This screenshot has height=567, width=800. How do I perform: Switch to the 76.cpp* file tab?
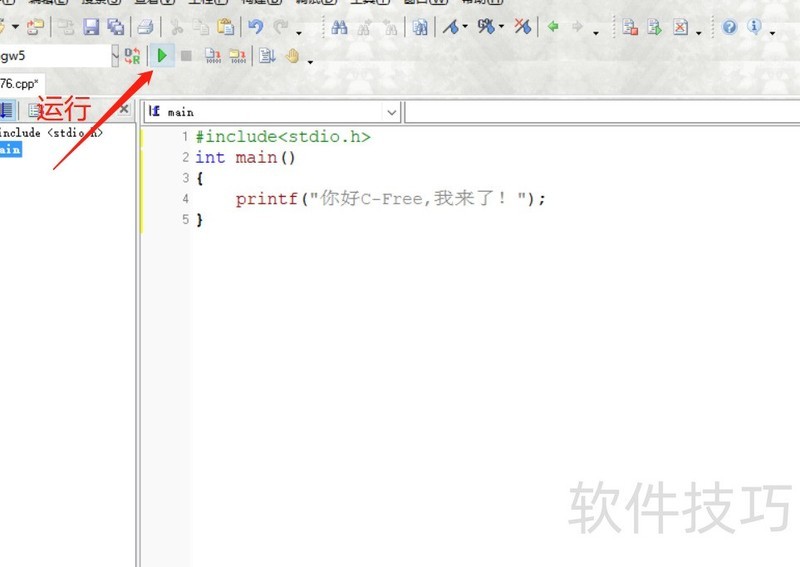point(20,83)
